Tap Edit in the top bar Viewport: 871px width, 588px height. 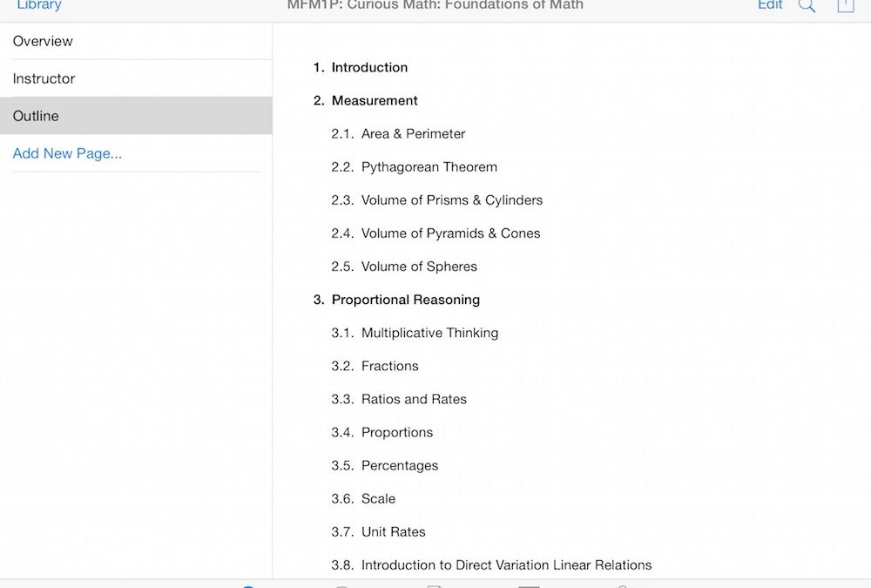(770, 5)
